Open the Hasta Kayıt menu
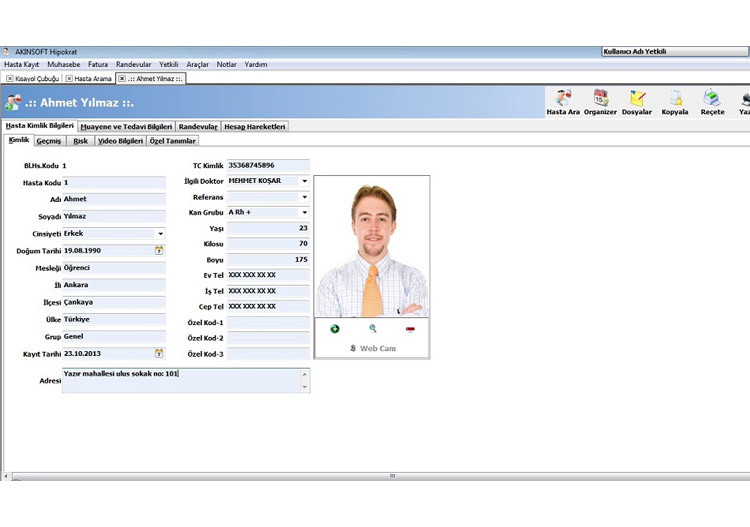The height and width of the screenshot is (527, 750). click(22, 64)
